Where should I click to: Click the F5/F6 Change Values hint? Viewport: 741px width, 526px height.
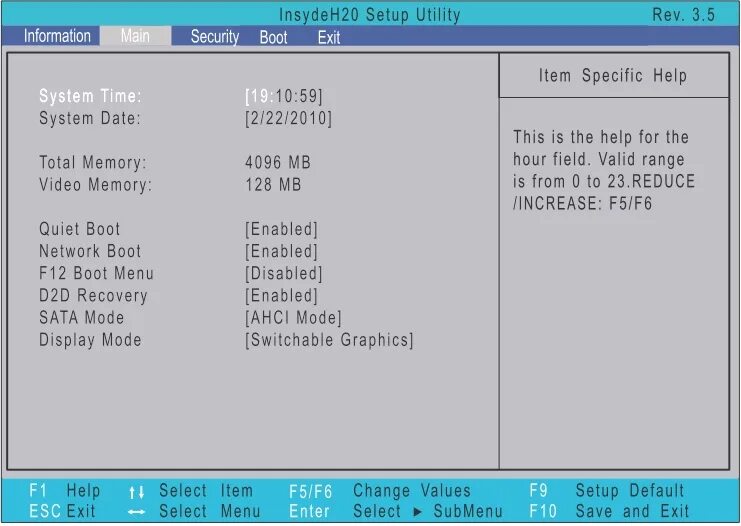pos(379,491)
